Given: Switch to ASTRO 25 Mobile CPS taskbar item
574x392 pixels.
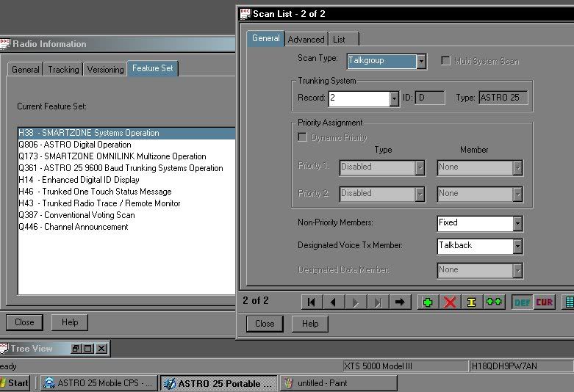Looking at the screenshot, I should tap(99, 383).
